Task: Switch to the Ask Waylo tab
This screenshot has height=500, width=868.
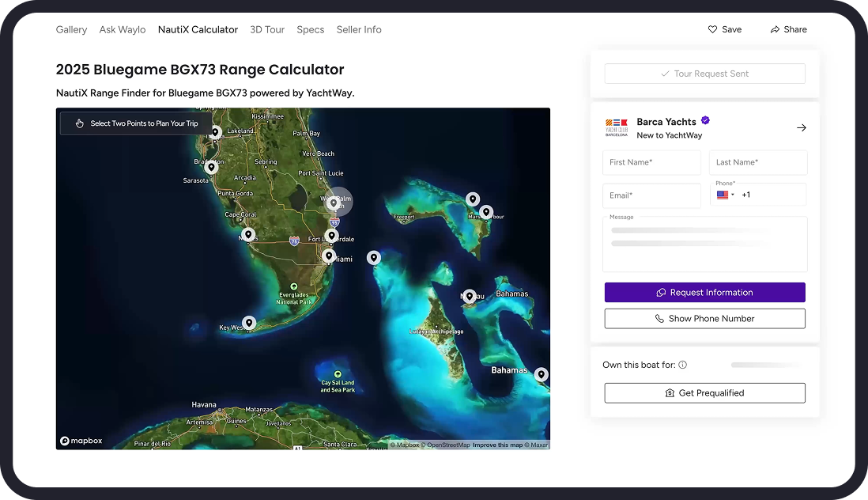Action: click(123, 29)
